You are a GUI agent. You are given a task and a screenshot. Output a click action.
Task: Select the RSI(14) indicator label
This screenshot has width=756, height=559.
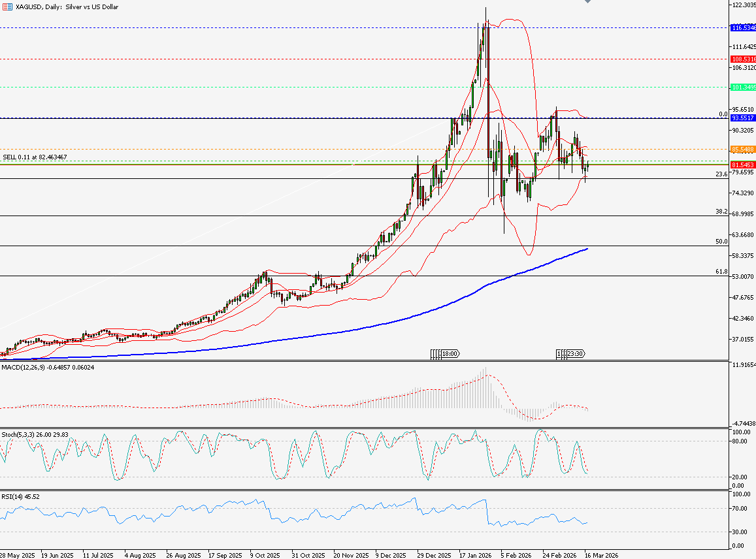(20, 496)
